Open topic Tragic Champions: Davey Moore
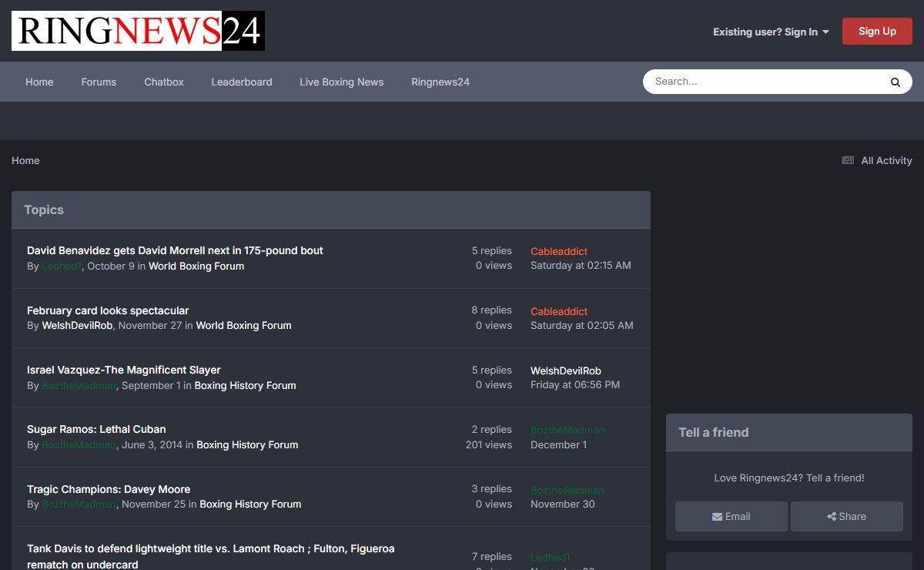The height and width of the screenshot is (570, 924). pos(109,489)
